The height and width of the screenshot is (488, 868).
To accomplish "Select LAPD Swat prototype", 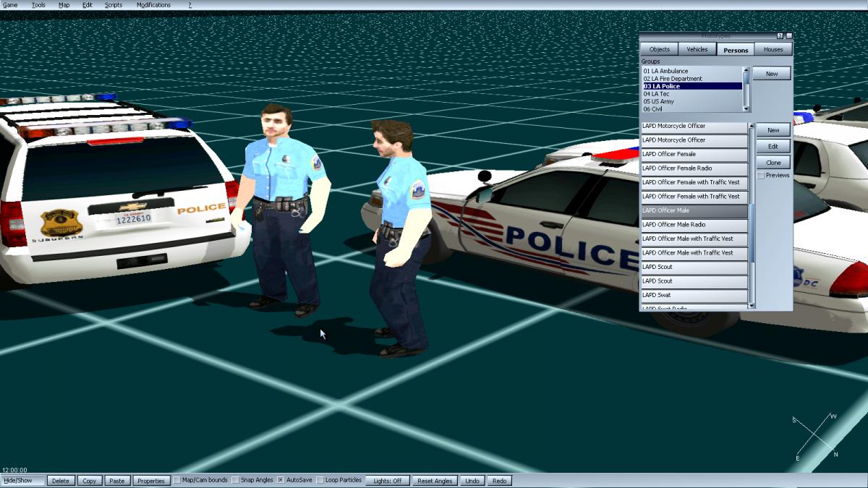I will [694, 295].
